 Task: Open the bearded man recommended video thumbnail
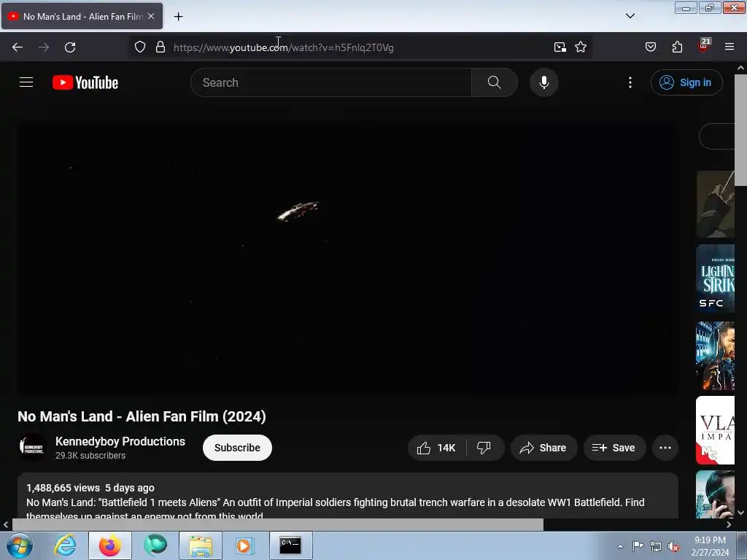click(x=715, y=356)
